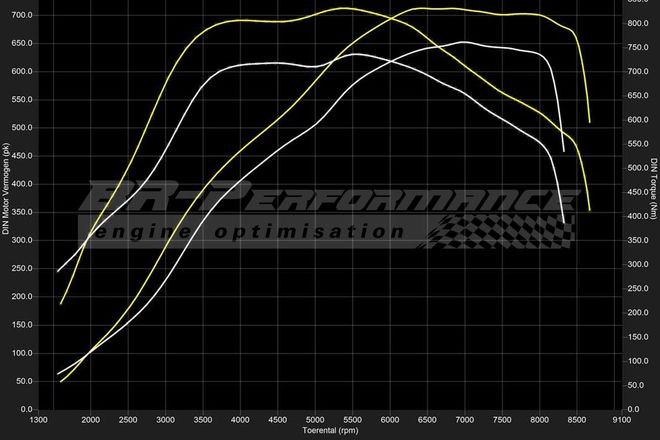
Task: Click the white curve's peak near 7000 rpm
Action: pyautogui.click(x=463, y=42)
